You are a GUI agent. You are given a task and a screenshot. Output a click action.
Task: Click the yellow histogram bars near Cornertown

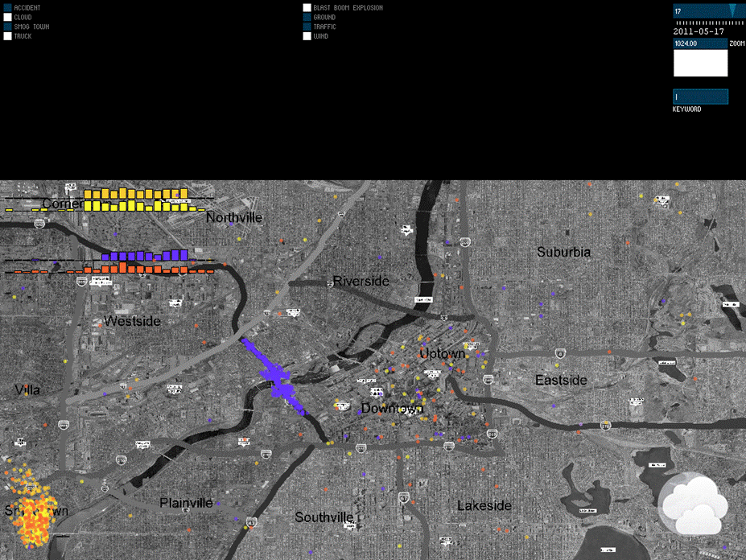(x=135, y=200)
